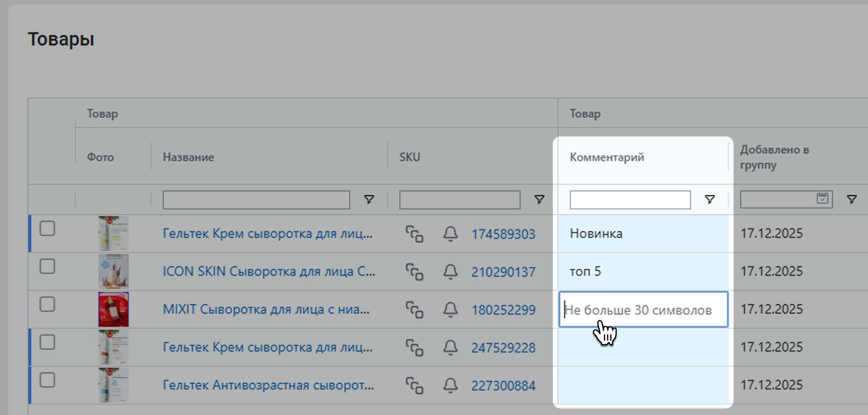Image resolution: width=868 pixels, height=415 pixels.
Task: Click comment cell containing Новинка
Action: click(643, 234)
